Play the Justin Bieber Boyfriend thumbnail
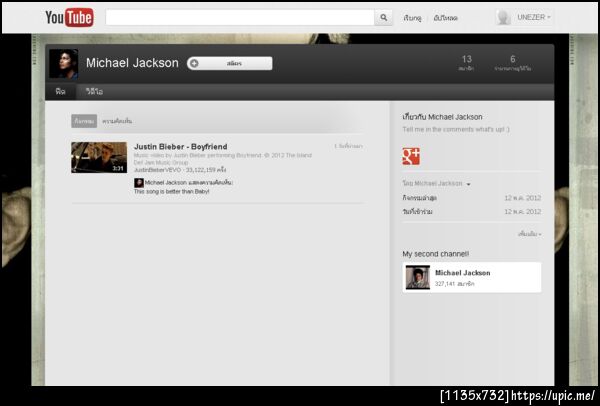The height and width of the screenshot is (406, 600). coord(99,157)
